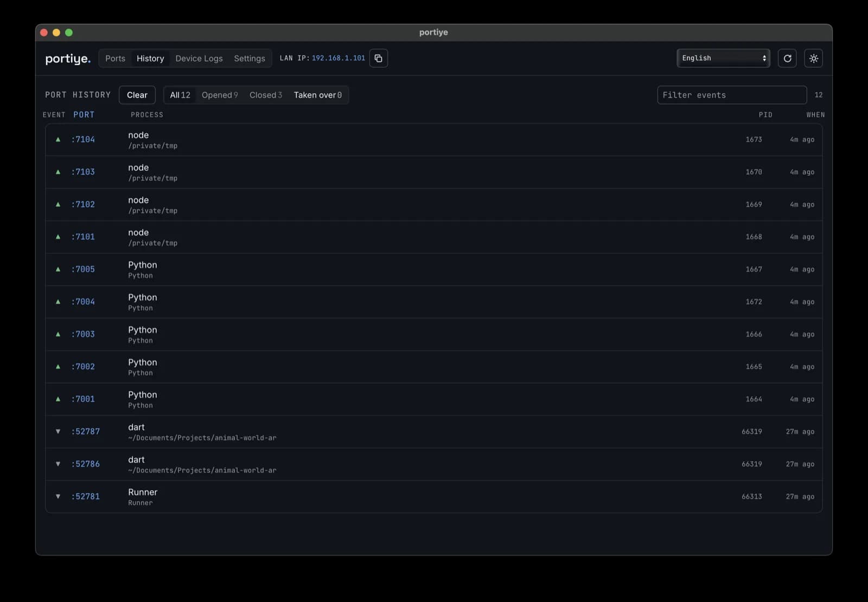Click port :7002 entry

tap(83, 367)
